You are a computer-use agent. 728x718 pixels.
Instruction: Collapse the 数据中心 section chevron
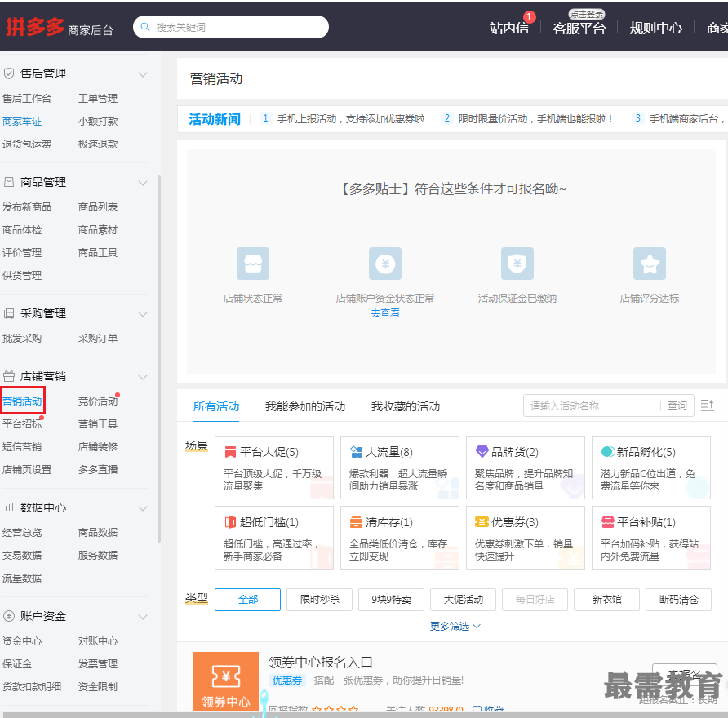(143, 508)
